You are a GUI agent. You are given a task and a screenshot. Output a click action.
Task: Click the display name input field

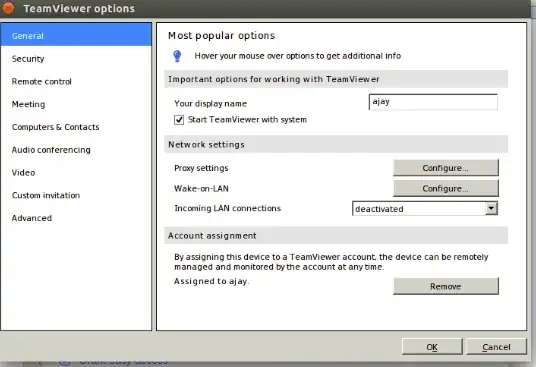[x=433, y=102]
